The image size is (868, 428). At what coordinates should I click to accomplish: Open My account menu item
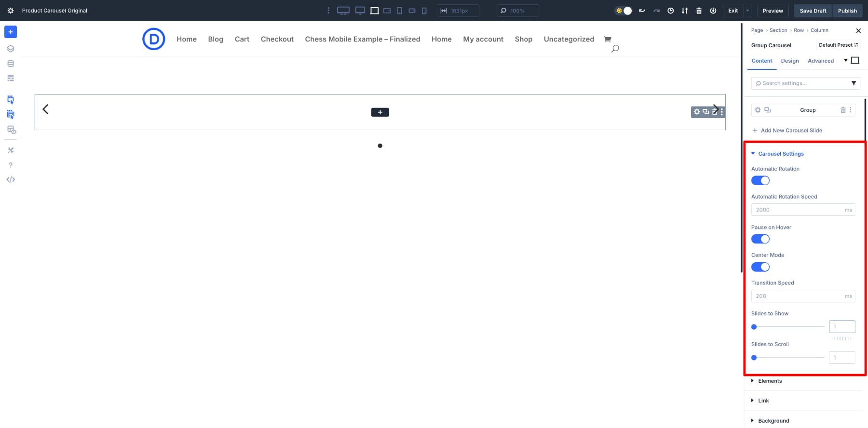[x=483, y=39]
